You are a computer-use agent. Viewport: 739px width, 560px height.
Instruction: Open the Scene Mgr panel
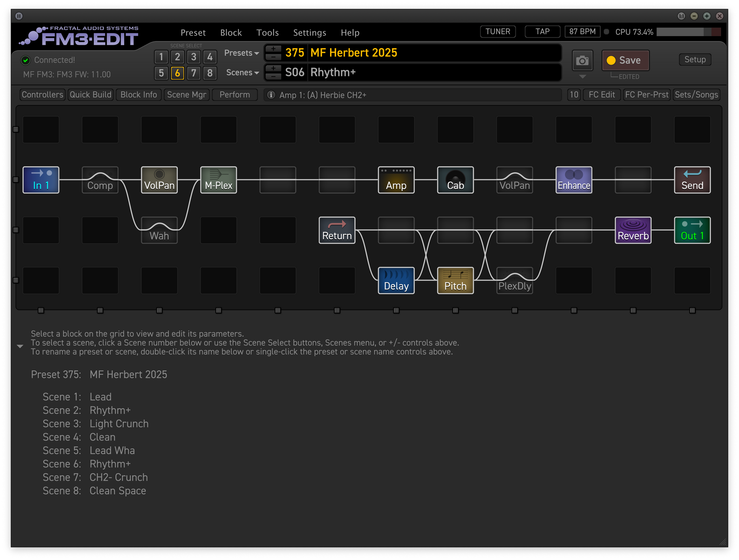(186, 95)
